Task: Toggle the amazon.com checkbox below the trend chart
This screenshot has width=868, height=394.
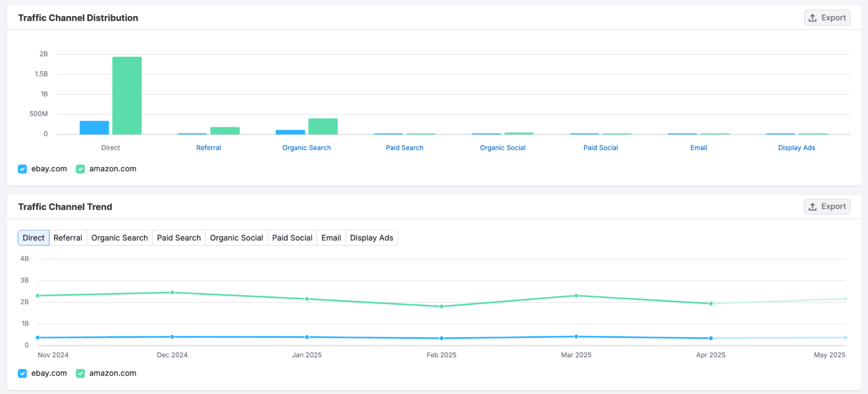Action: tap(80, 373)
